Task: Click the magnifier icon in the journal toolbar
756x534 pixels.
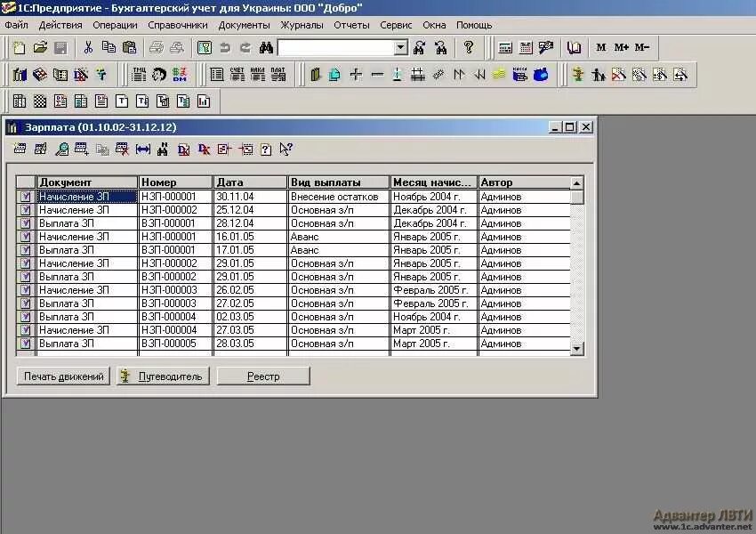Action: tap(61, 149)
